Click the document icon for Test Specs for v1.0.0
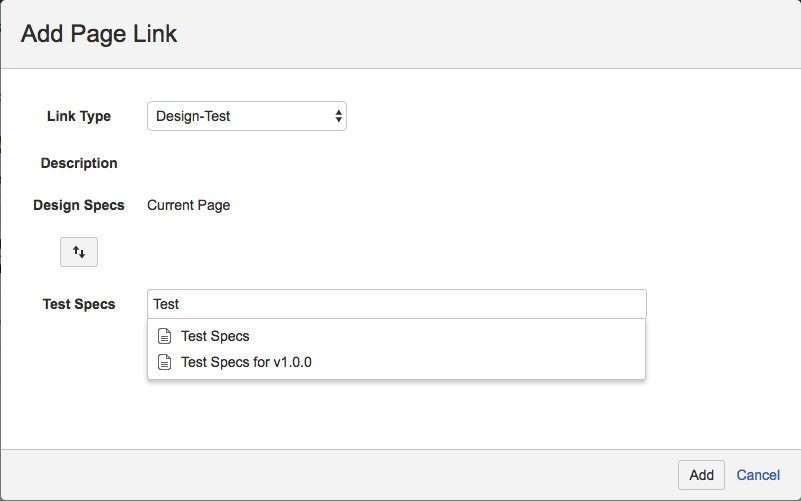 tap(165, 362)
